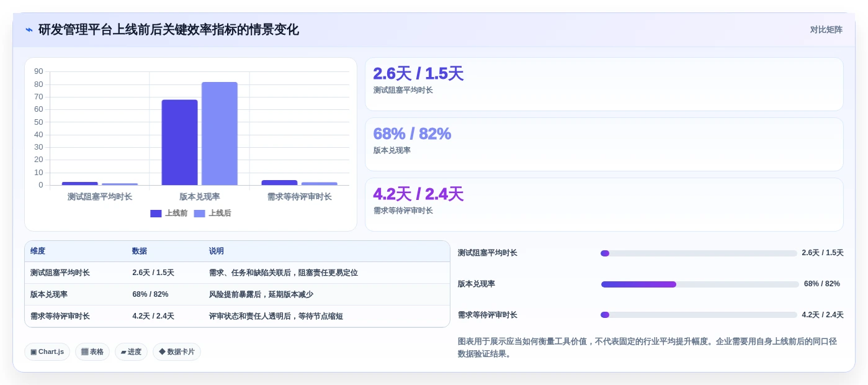The width and height of the screenshot is (868, 385).
Task: Click the 测试阻塞平均时长 axis label in chart
Action: 100,197
